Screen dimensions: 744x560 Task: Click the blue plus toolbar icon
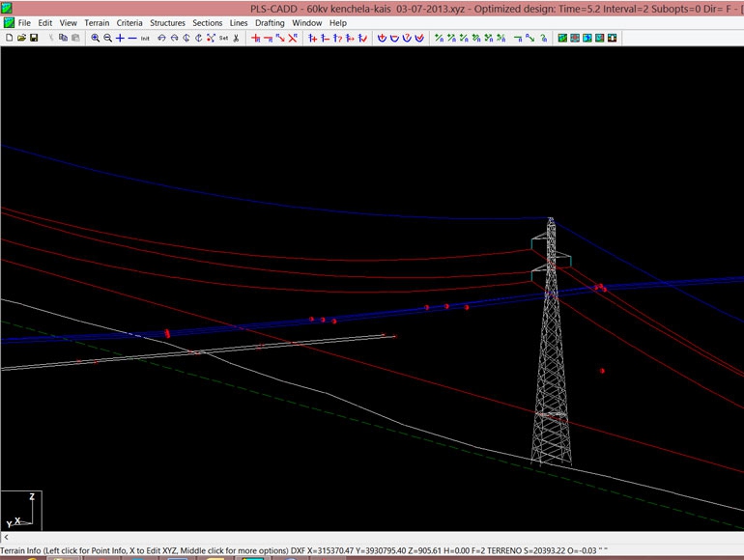pyautogui.click(x=120, y=38)
